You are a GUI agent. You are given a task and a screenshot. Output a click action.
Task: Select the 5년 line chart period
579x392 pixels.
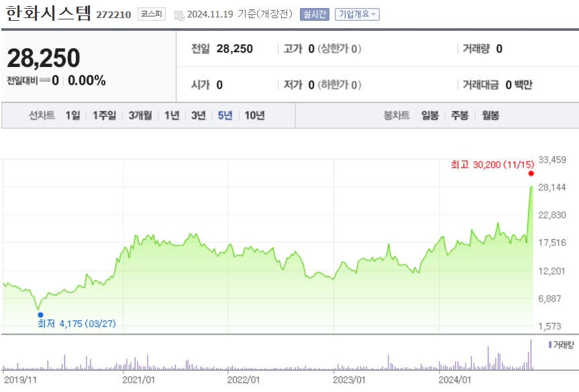tap(225, 115)
